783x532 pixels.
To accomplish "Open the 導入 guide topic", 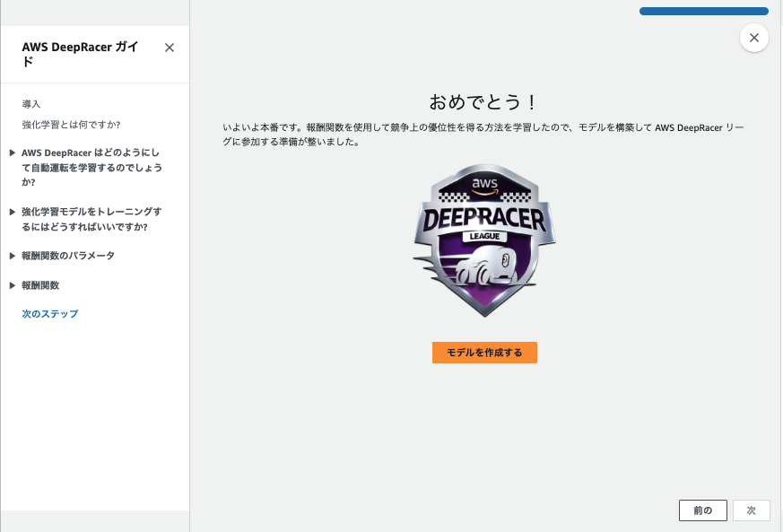I will click(31, 103).
